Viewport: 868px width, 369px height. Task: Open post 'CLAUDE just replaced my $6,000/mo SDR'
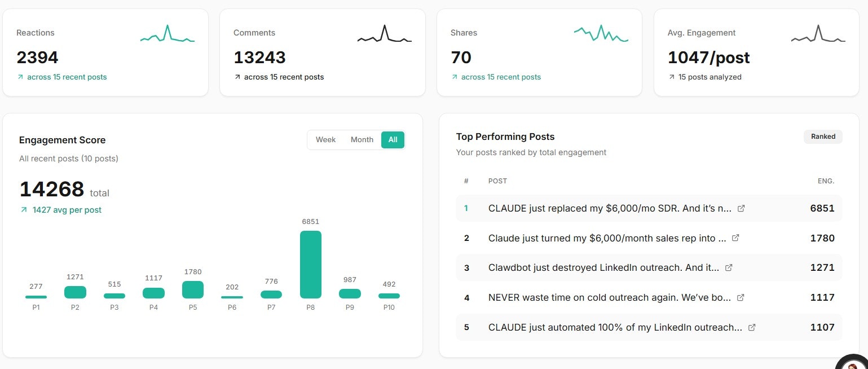coord(610,208)
